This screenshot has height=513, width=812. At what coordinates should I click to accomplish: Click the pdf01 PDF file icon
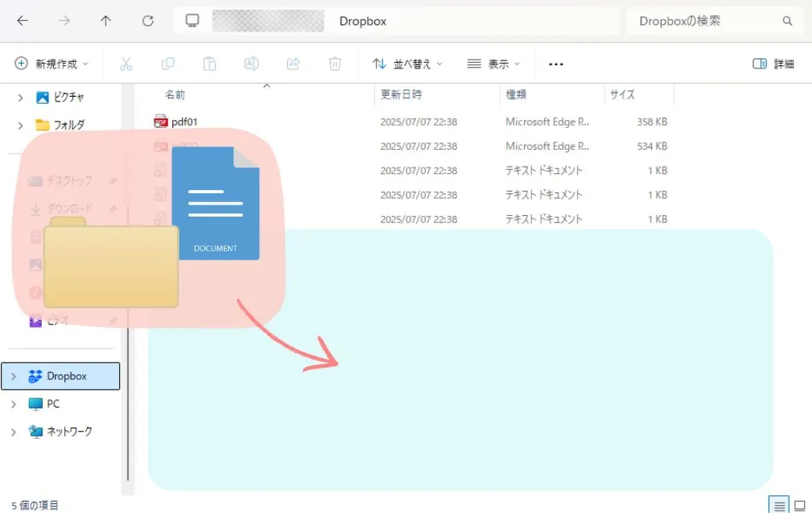pos(160,122)
